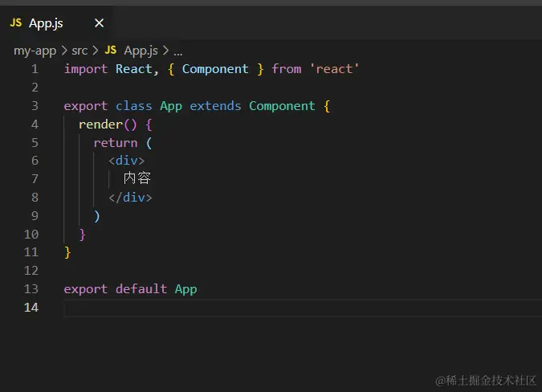Click the '内容' text on line 7

tap(137, 178)
